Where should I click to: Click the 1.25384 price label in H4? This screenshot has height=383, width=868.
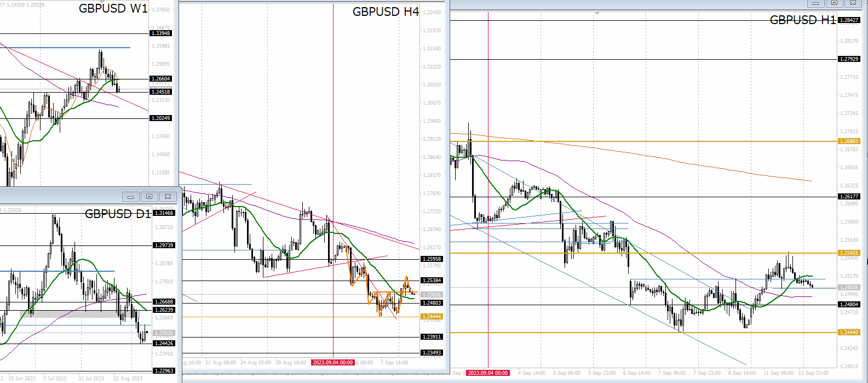point(432,281)
